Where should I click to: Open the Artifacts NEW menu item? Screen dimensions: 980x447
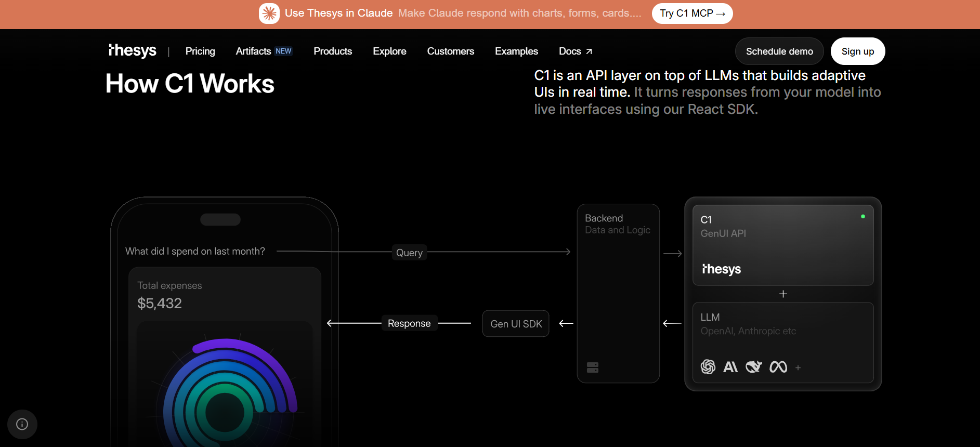click(x=264, y=51)
